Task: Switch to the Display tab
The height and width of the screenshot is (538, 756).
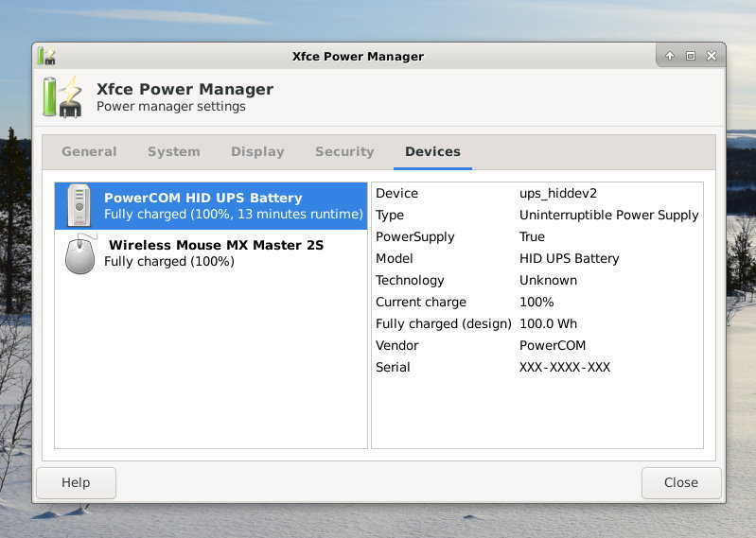Action: click(x=257, y=151)
